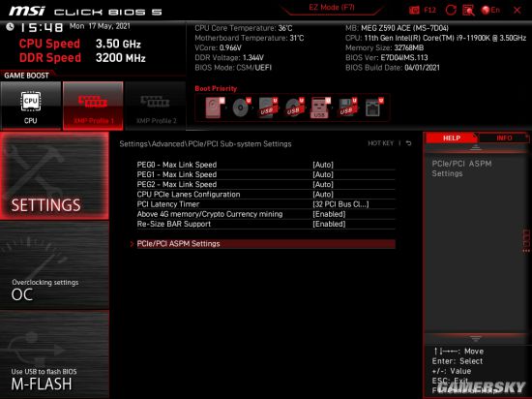The height and width of the screenshot is (399, 532).
Task: Expand the PCIe/PCI ASPM Settings submenu
Action: click(x=266, y=244)
